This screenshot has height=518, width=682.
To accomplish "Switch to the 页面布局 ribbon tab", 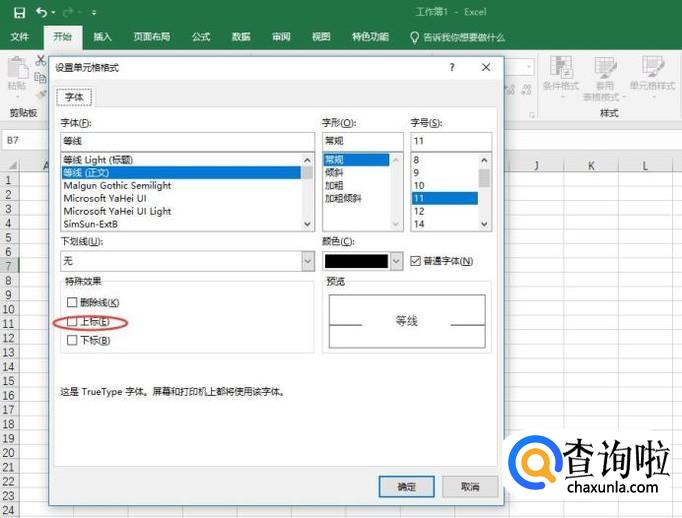I will 151,37.
